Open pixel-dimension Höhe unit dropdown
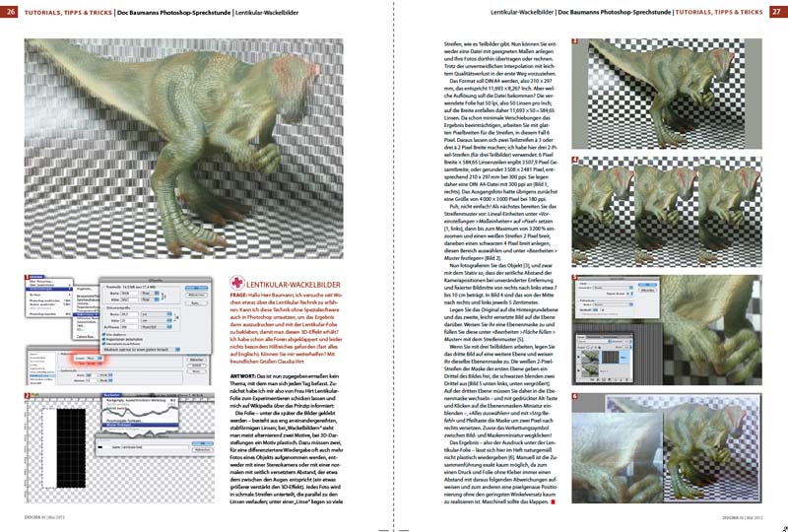Viewport: 788px width, 532px height. click(x=151, y=299)
